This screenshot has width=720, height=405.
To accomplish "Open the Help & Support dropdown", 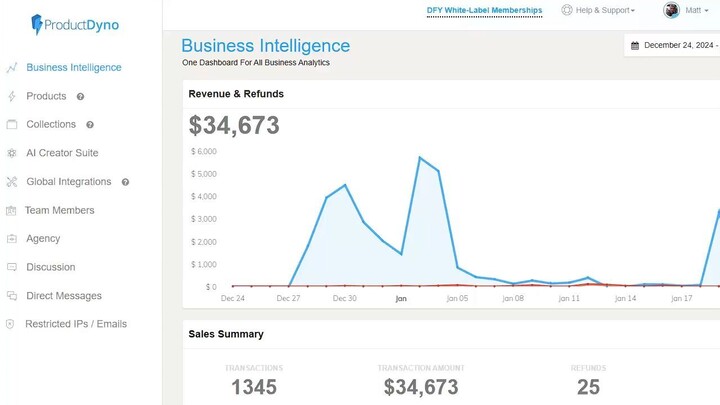I will click(x=598, y=10).
